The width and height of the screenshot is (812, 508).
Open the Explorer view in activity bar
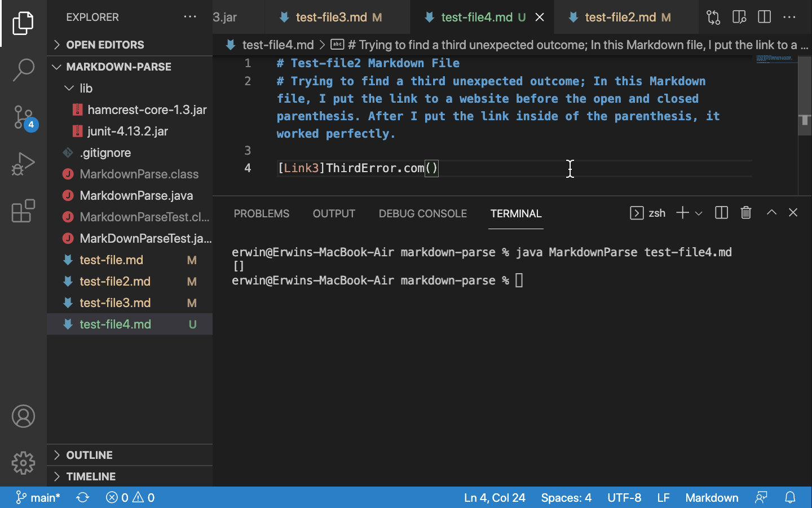coord(23,23)
